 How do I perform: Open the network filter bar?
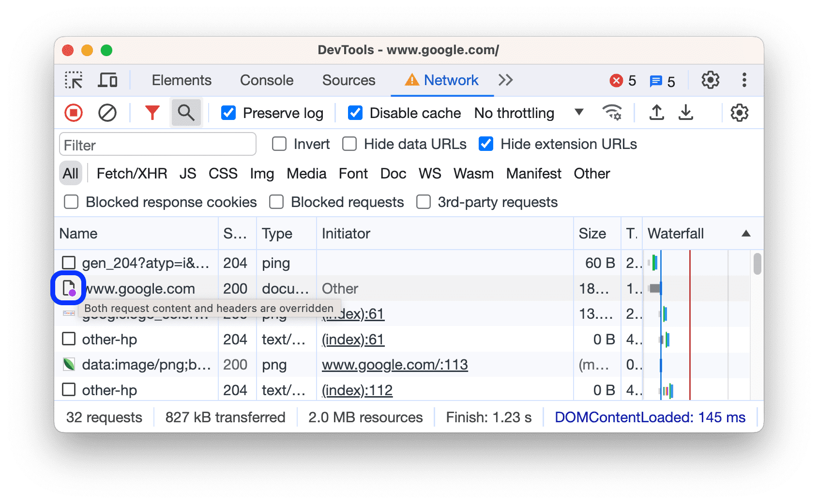[x=151, y=112]
